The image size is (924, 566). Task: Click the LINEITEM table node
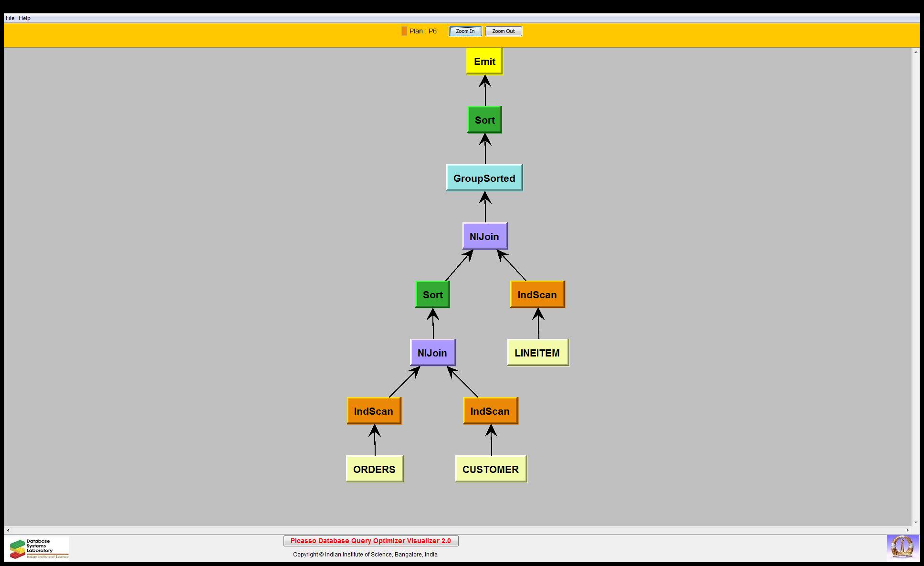tap(537, 353)
